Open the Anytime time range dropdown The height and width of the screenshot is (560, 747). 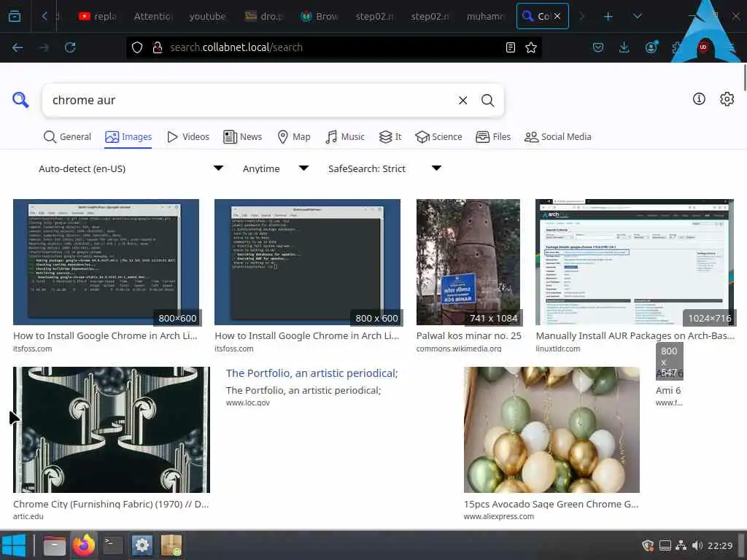(276, 168)
